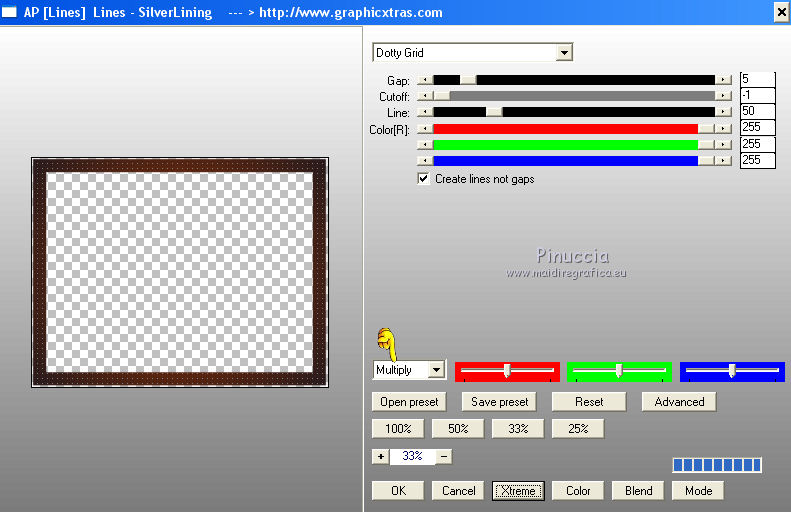This screenshot has height=512, width=791.
Task: Click the Gap value field showing 5
Action: pos(757,79)
